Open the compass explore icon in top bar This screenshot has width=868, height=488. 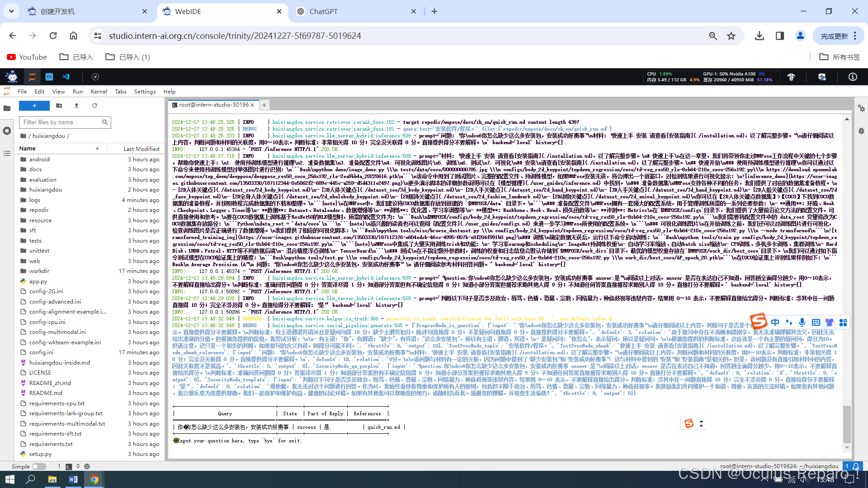coord(95,77)
